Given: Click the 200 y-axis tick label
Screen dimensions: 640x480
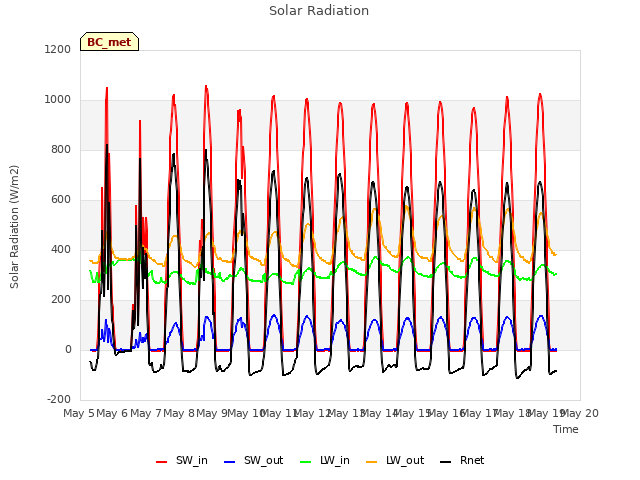Looking at the screenshot, I should [61, 300].
